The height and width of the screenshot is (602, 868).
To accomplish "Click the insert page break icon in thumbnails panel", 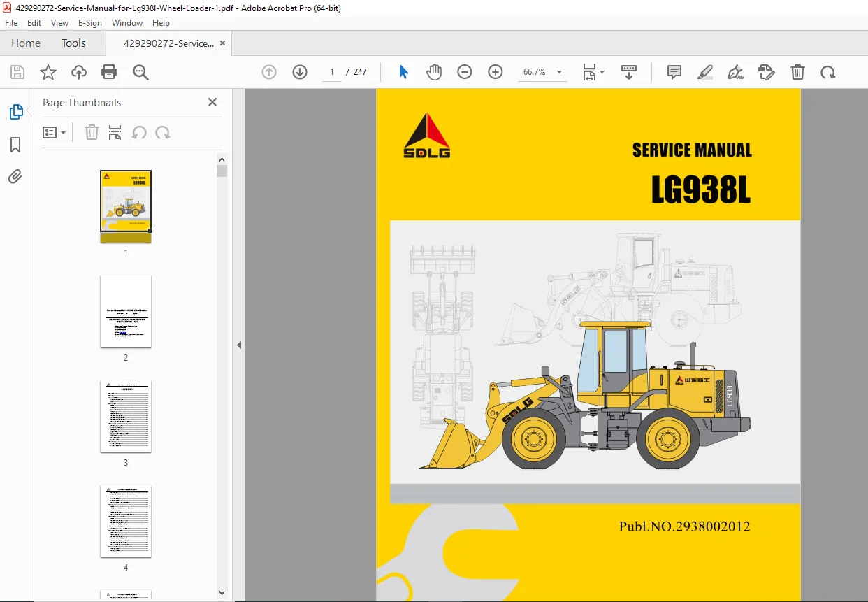I will click(115, 133).
